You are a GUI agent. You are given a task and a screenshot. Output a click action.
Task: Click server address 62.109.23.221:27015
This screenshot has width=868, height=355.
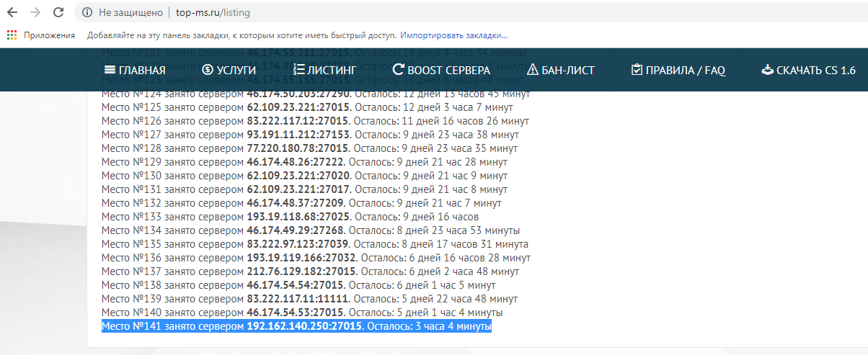[298, 107]
